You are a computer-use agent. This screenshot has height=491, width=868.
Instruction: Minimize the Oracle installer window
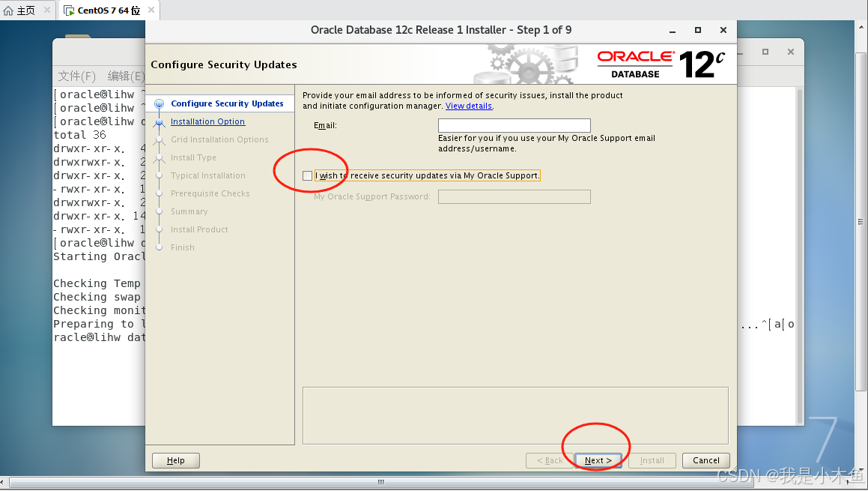(673, 31)
